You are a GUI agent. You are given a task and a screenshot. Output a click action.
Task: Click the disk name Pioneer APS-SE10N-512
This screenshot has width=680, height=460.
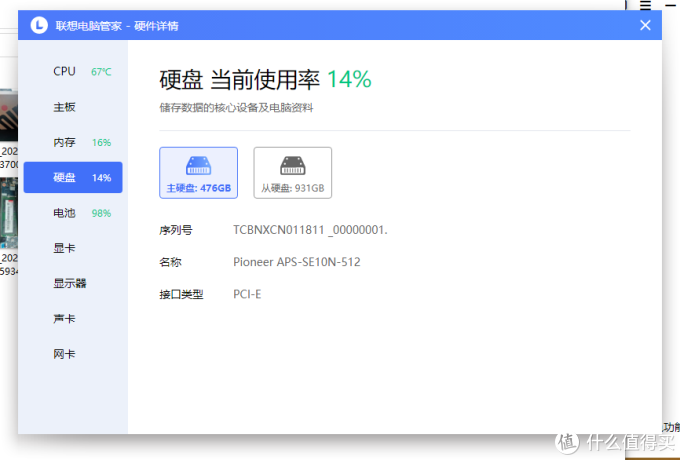[x=297, y=262]
